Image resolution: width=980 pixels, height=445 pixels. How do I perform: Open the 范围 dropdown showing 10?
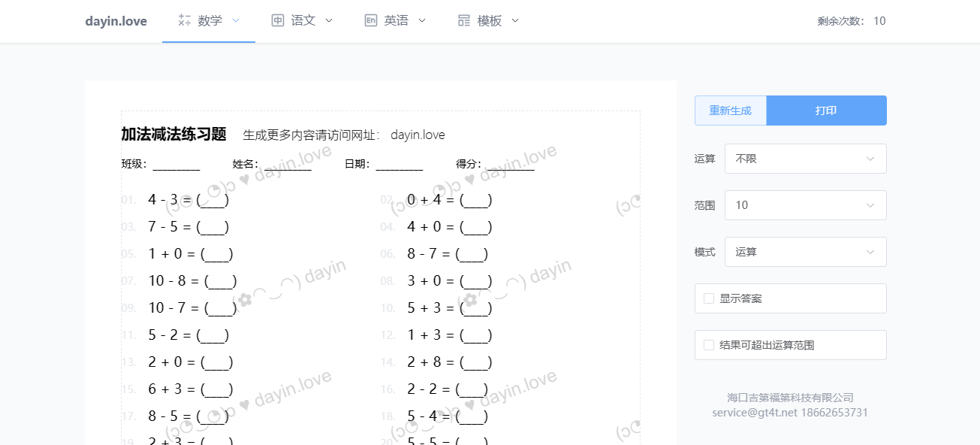pyautogui.click(x=805, y=205)
